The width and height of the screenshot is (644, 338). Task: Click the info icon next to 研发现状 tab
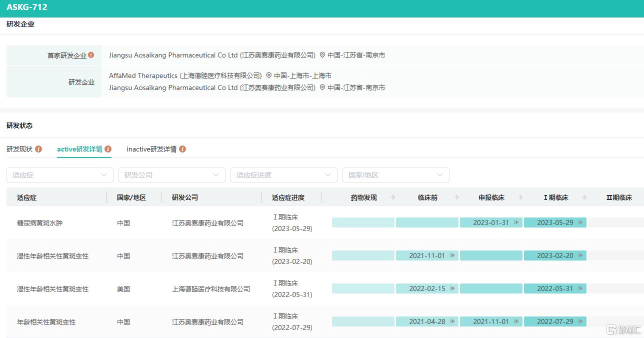click(x=38, y=149)
